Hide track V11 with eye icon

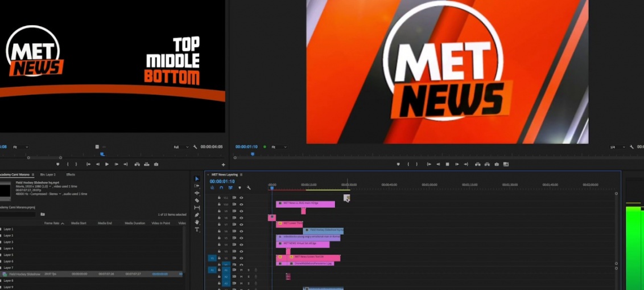click(241, 198)
